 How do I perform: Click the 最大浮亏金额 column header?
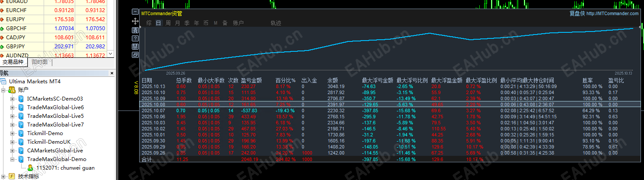[x=377, y=80]
